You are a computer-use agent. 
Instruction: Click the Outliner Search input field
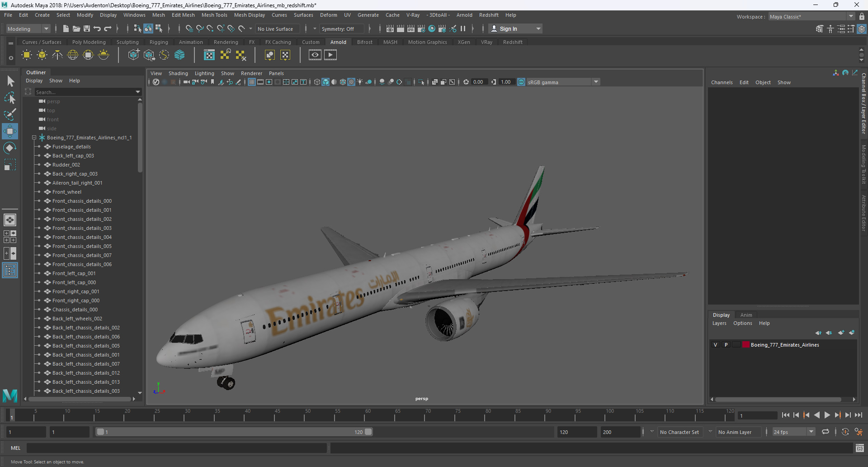(85, 92)
